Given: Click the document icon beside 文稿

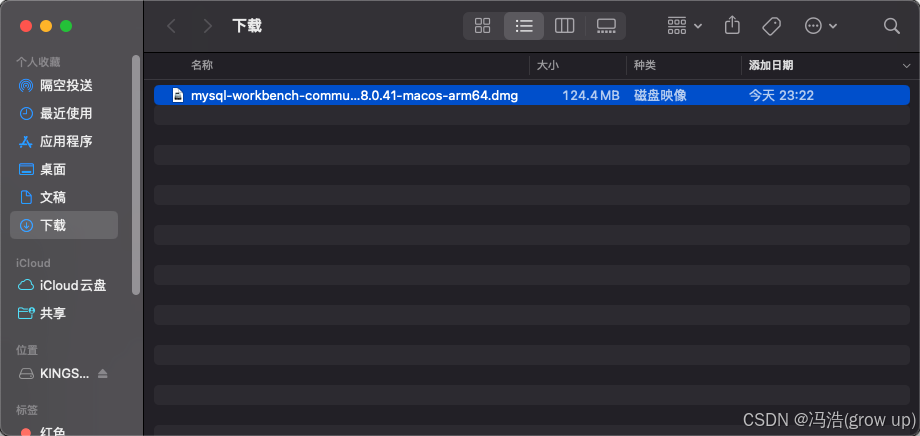Looking at the screenshot, I should click(x=26, y=197).
